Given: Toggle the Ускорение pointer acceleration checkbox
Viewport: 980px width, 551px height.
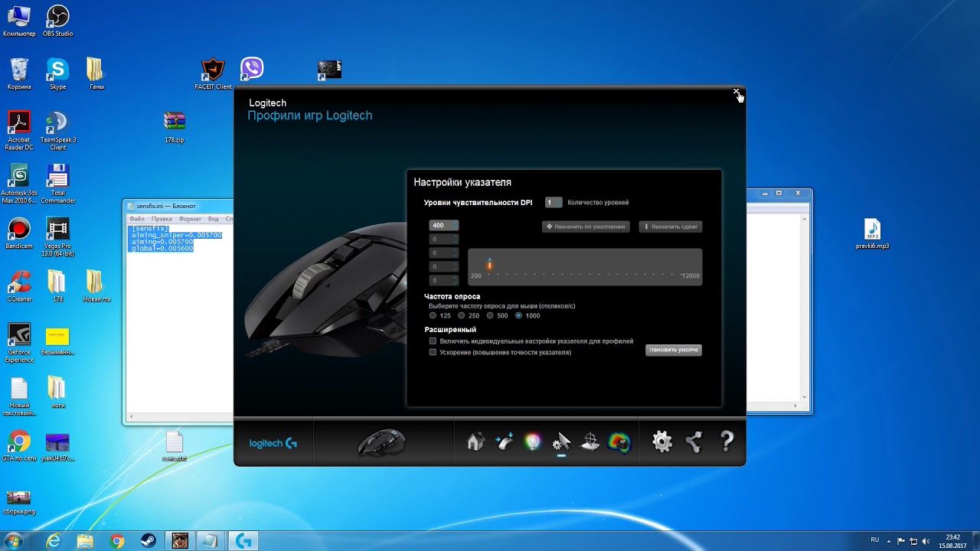Looking at the screenshot, I should click(433, 352).
